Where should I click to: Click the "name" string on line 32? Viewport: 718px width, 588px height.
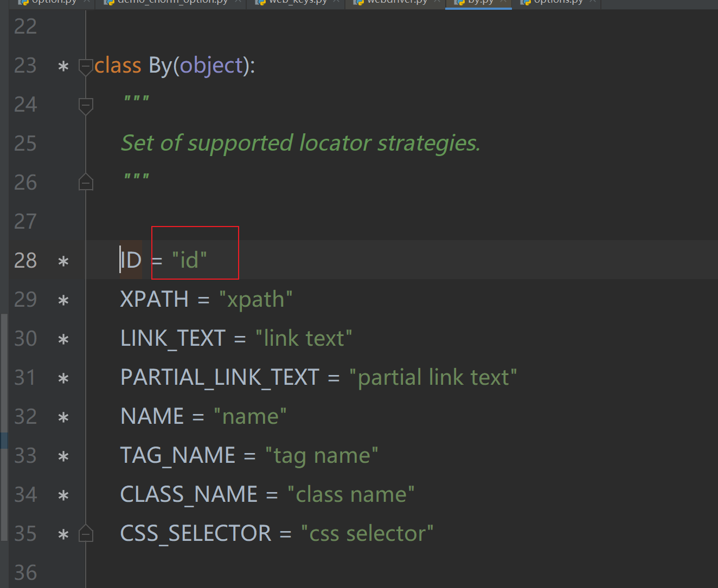(250, 416)
